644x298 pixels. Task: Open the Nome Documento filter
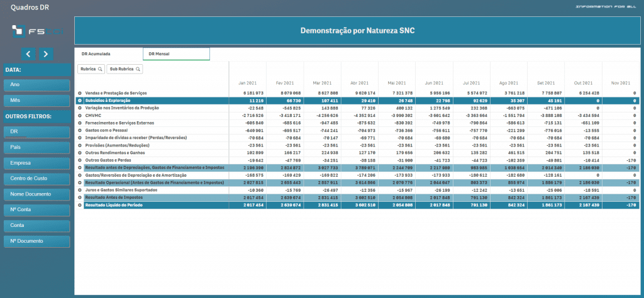37,194
